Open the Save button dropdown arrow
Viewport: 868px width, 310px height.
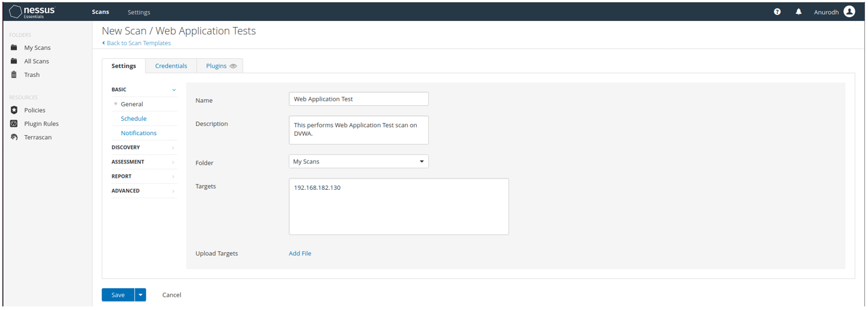click(140, 295)
